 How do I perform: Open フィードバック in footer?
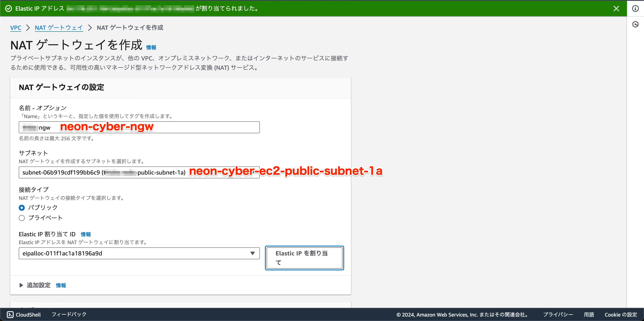[x=69, y=314]
